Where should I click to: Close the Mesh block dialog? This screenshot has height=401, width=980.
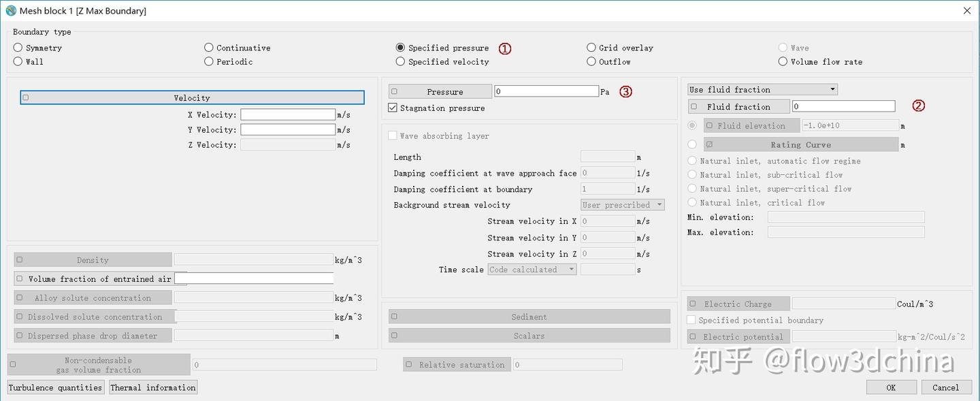point(967,11)
